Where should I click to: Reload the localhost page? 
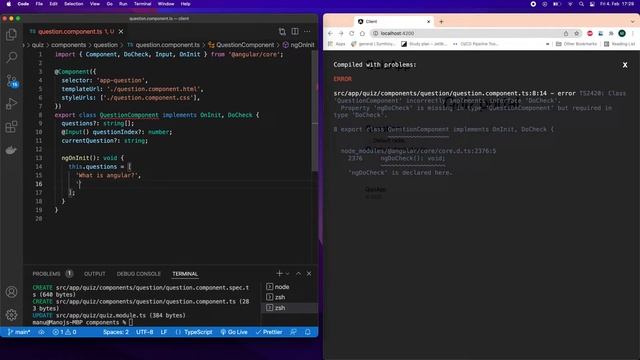click(x=352, y=33)
